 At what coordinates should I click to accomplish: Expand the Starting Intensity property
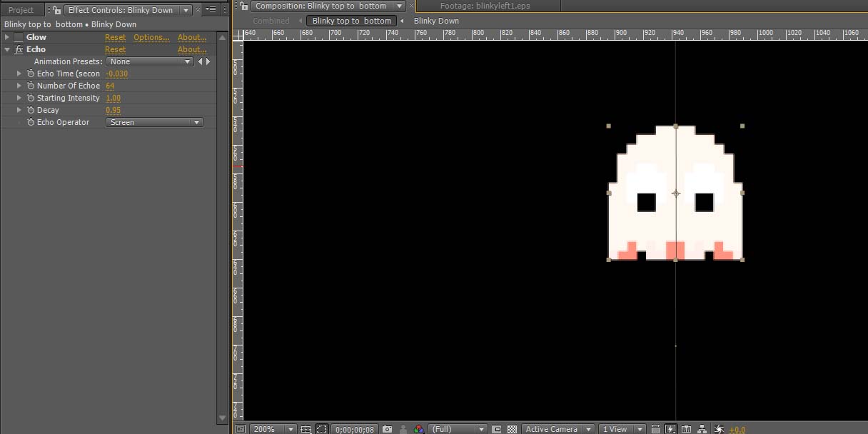20,98
